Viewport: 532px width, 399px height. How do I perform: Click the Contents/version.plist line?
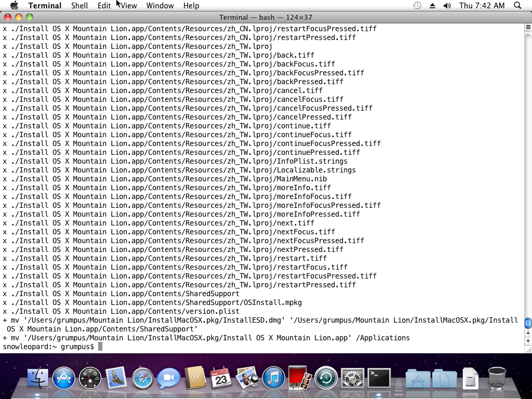(121, 311)
